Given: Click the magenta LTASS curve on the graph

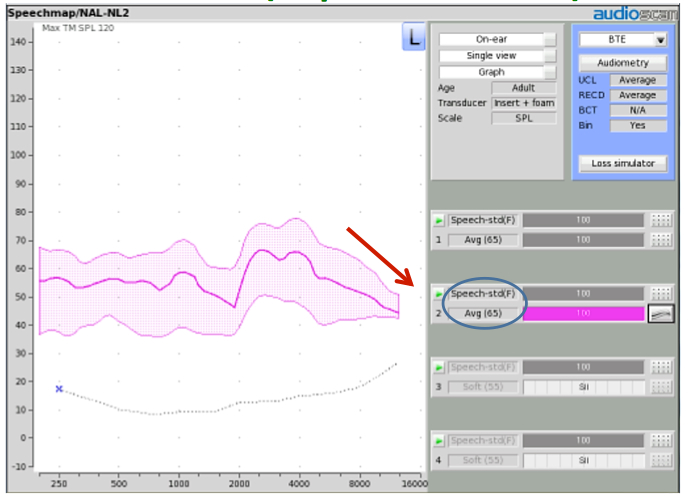Looking at the screenshot, I should [263, 251].
